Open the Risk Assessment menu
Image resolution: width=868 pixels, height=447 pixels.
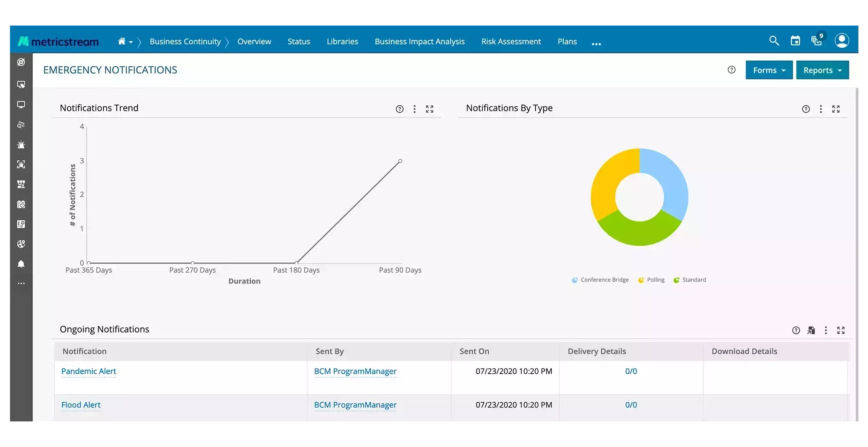(x=511, y=42)
